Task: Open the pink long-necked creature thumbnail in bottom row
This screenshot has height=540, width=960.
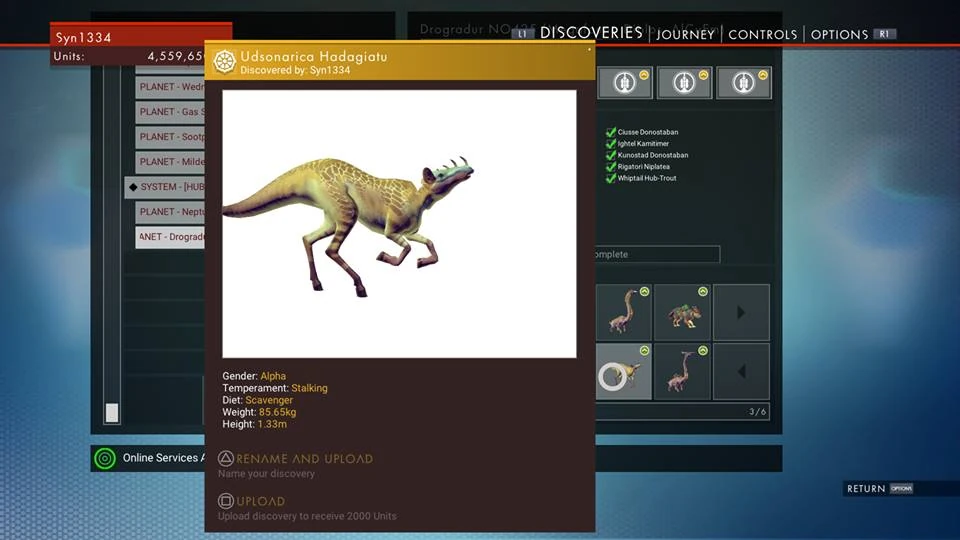Action: pyautogui.click(x=682, y=372)
